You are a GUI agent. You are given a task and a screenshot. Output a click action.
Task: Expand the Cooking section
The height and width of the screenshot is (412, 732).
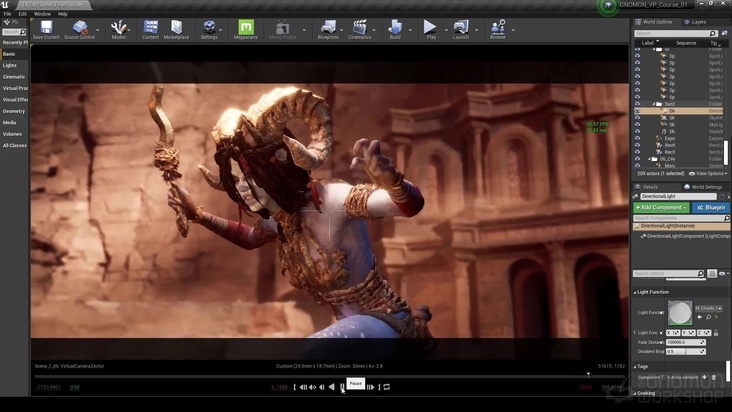tap(635, 393)
